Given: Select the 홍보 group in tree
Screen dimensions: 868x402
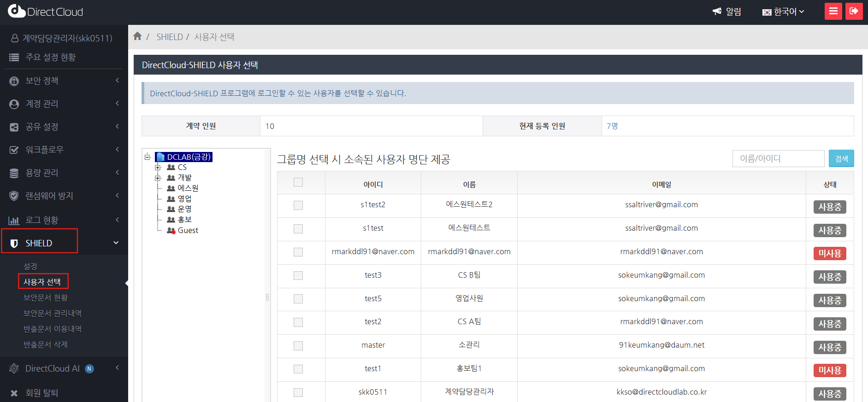Looking at the screenshot, I should [185, 220].
